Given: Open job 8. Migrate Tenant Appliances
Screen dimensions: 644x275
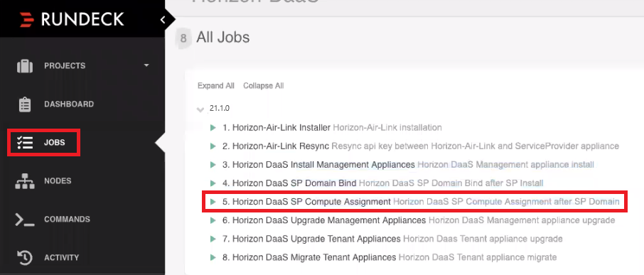Looking at the screenshot, I should click(x=309, y=258).
